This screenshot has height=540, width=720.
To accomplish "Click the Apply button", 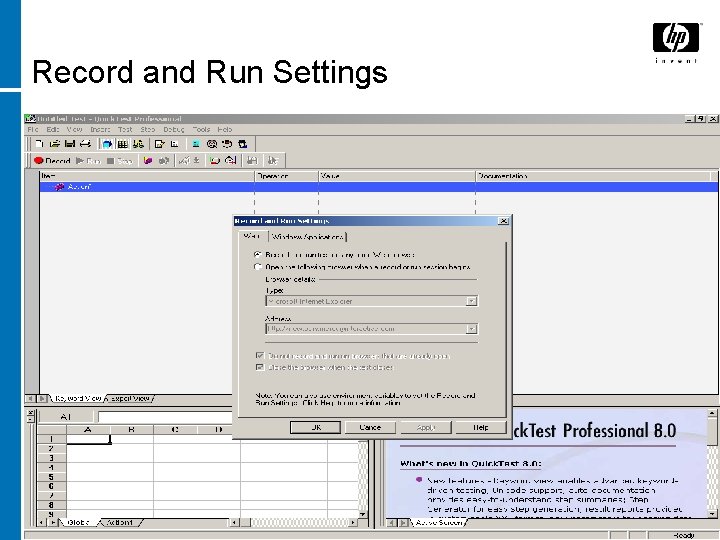I will click(426, 427).
